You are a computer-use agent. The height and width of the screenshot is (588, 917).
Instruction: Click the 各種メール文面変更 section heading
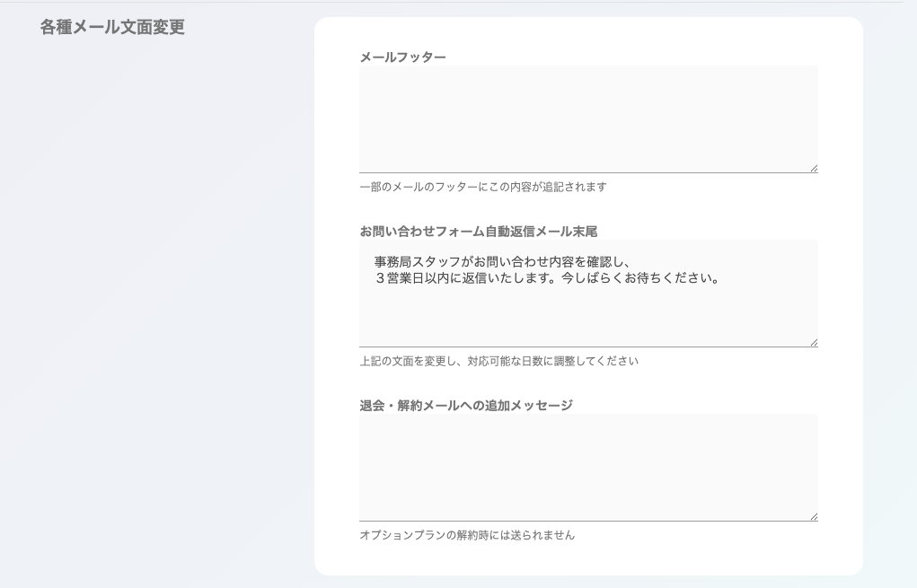pos(112,28)
